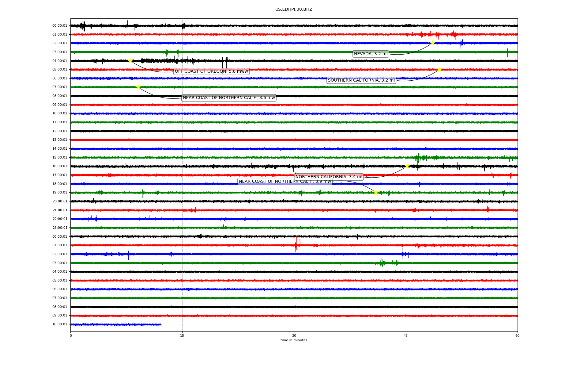Click the Nevada 3.2 ml star marker
This screenshot has height=368, width=588.
click(432, 43)
